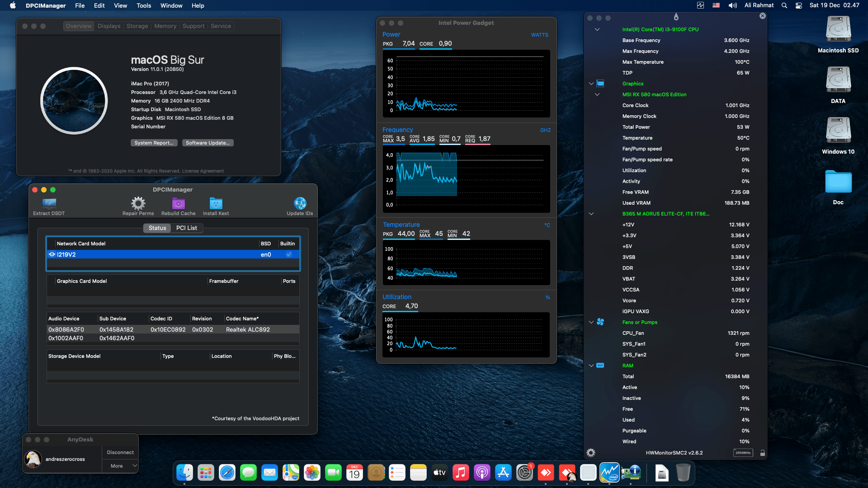Open the View menu

click(x=120, y=5)
